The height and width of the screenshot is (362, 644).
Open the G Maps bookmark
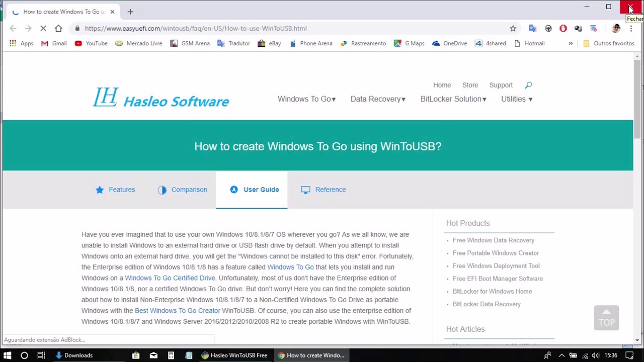click(x=409, y=44)
